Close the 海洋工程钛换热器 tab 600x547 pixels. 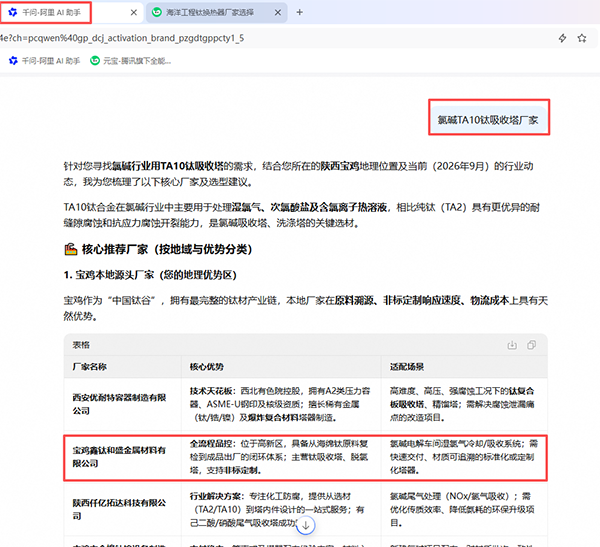[x=278, y=13]
